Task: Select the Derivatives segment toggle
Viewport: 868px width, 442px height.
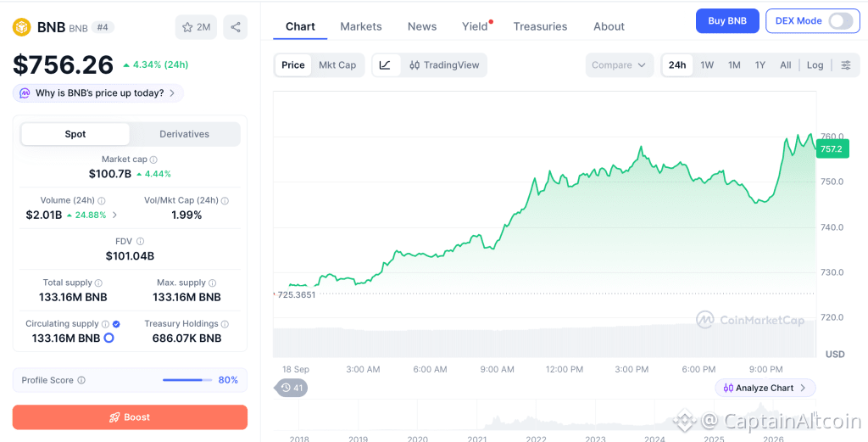Action: [184, 134]
